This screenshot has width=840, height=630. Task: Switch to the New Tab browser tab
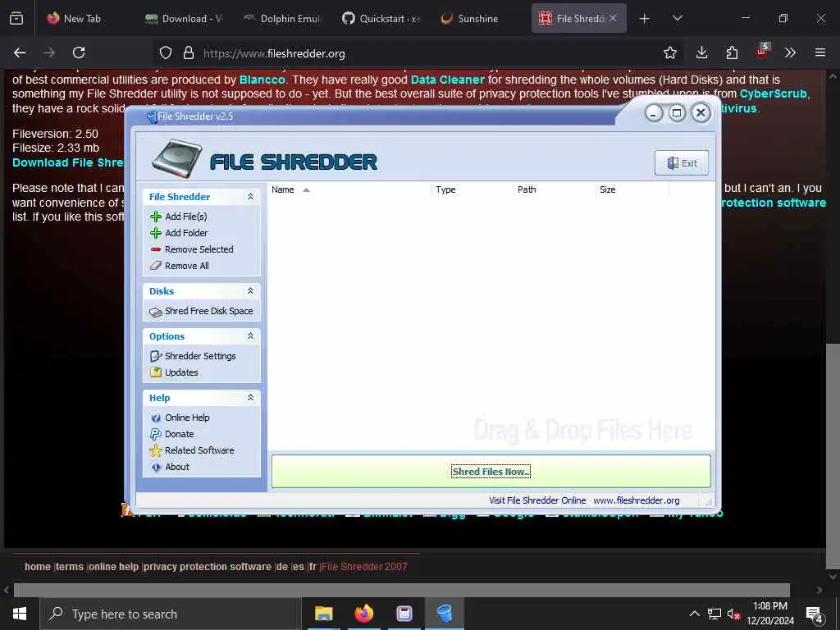82,18
